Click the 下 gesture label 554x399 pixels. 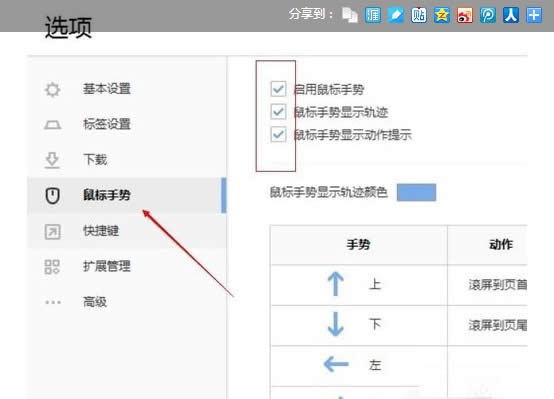pos(375,324)
